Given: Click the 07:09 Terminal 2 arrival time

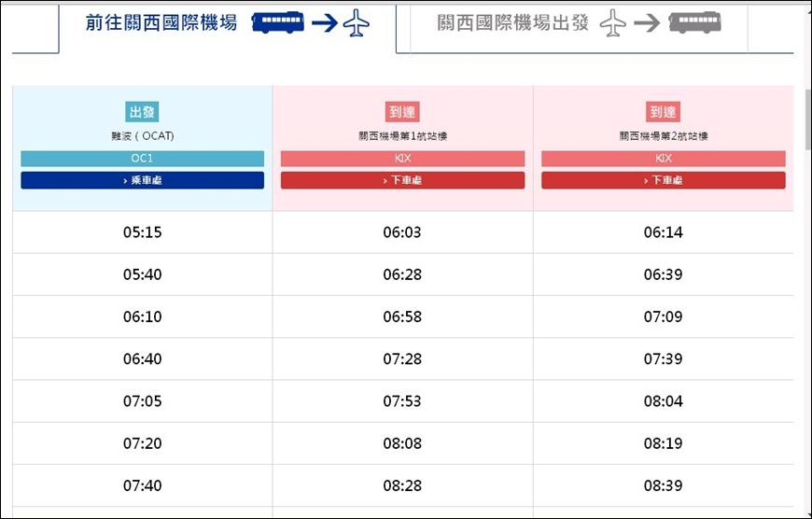Looking at the screenshot, I should click(x=664, y=316).
